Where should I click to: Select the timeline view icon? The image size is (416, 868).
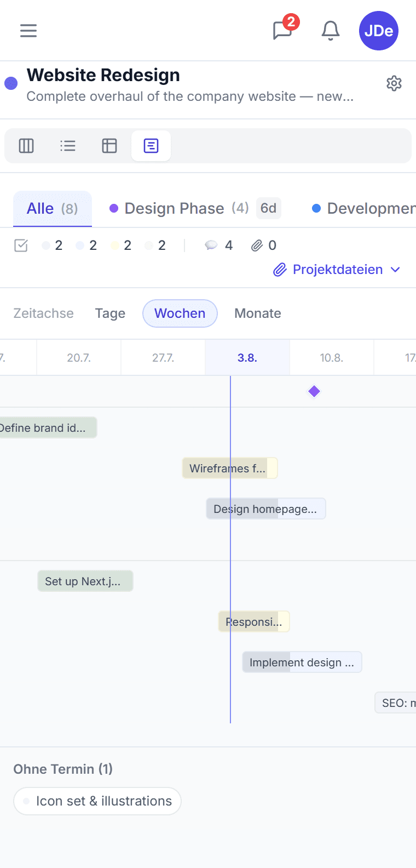(151, 146)
